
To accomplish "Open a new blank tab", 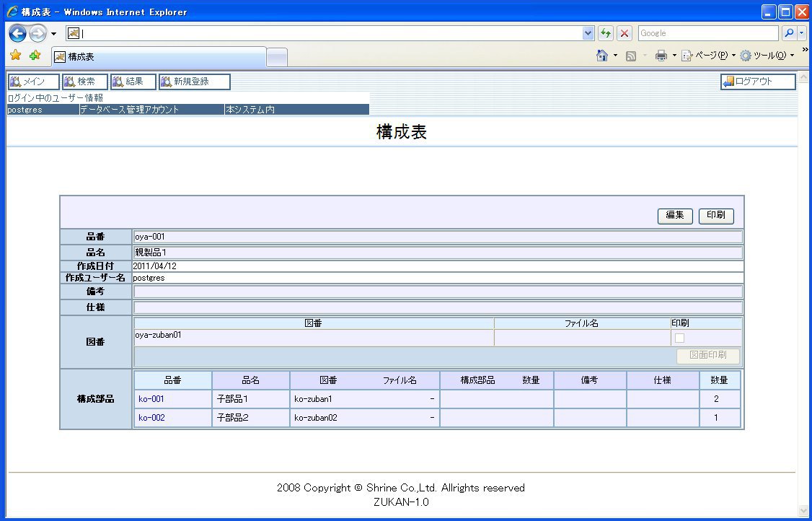I will tap(277, 58).
